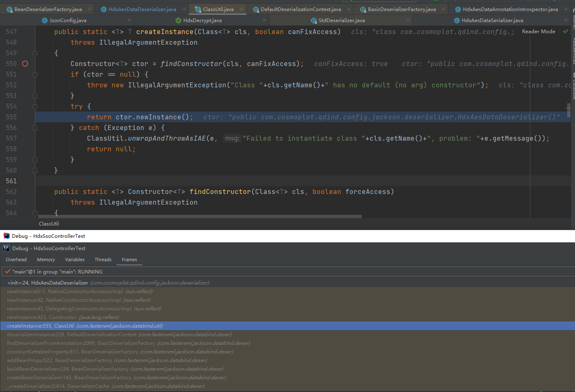Click the ClassUtil breadcrumb below the editor
The image size is (575, 392).
pos(49,223)
